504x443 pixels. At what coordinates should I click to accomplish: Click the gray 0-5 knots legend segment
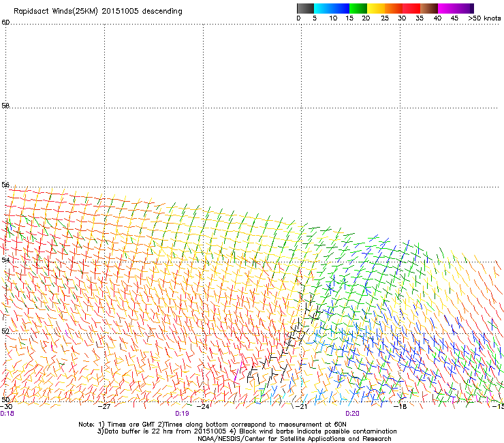tap(305, 8)
